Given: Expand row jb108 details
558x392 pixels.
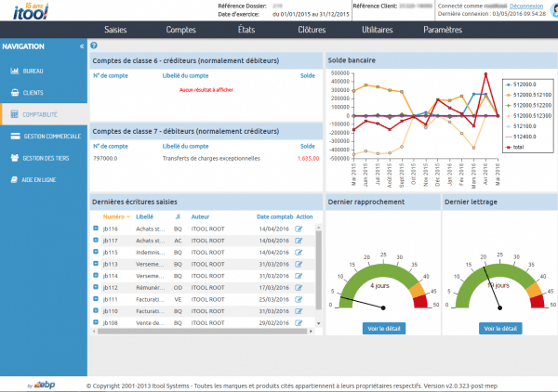Looking at the screenshot, I should point(96,322).
